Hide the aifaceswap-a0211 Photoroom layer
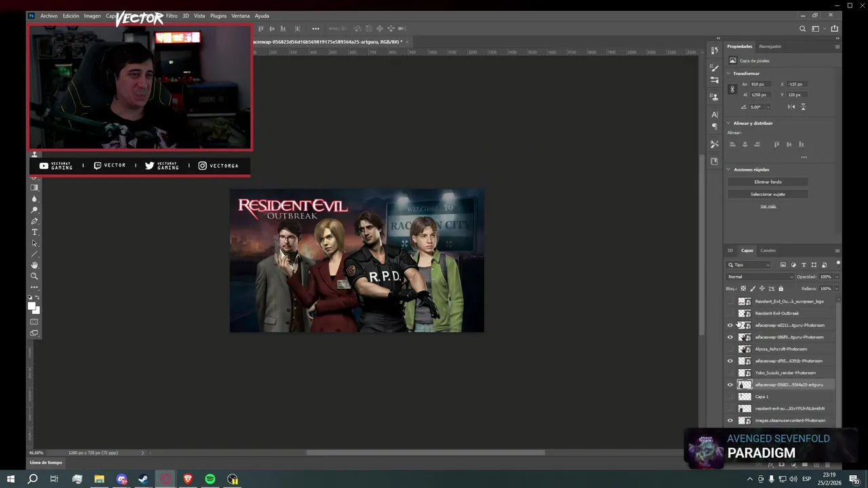Screen dimensions: 868x488 (x=730, y=325)
